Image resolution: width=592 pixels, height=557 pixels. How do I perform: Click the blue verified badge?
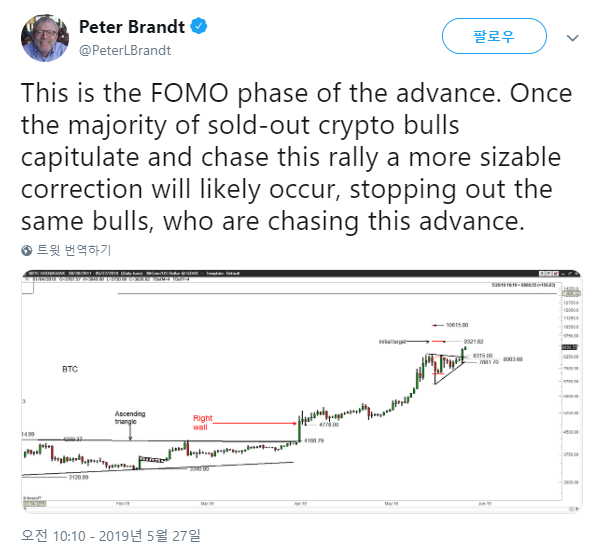tap(199, 26)
